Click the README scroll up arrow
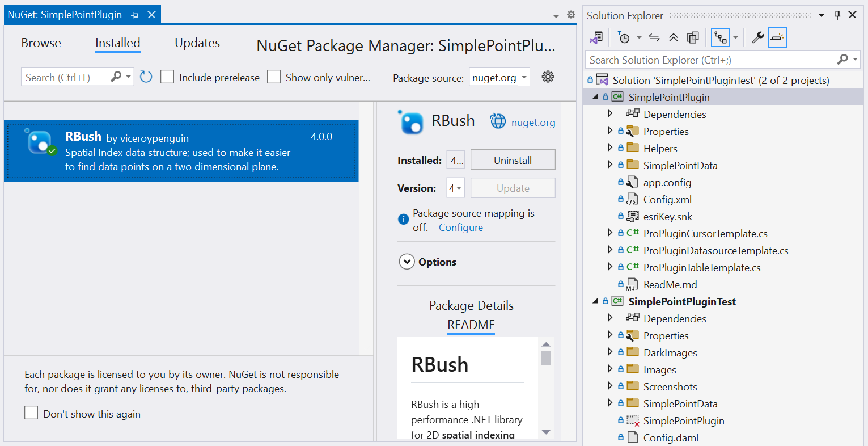This screenshot has width=868, height=446. (x=546, y=344)
